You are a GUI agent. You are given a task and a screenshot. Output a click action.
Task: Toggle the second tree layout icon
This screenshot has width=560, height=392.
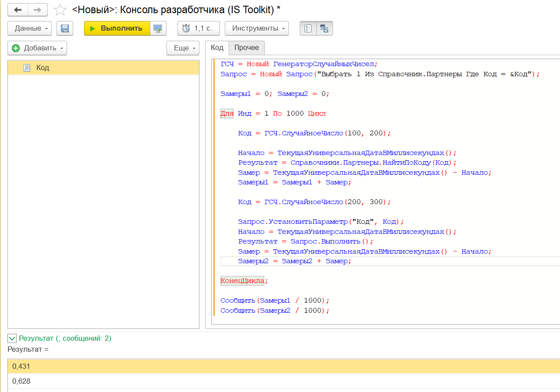pyautogui.click(x=325, y=28)
